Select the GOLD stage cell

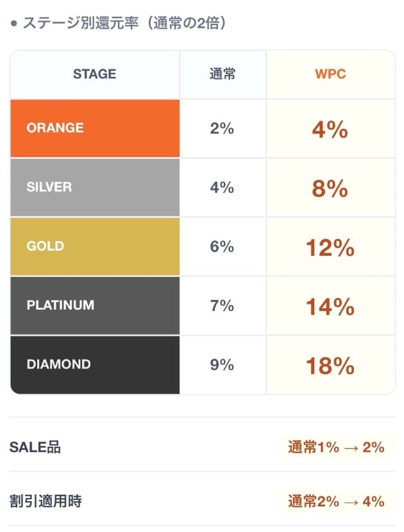pos(94,246)
